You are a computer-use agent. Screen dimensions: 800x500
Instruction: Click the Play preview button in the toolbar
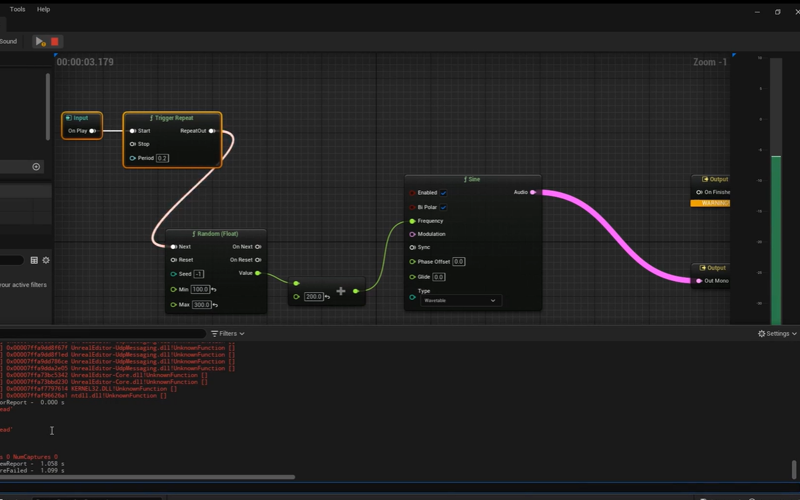click(x=40, y=41)
